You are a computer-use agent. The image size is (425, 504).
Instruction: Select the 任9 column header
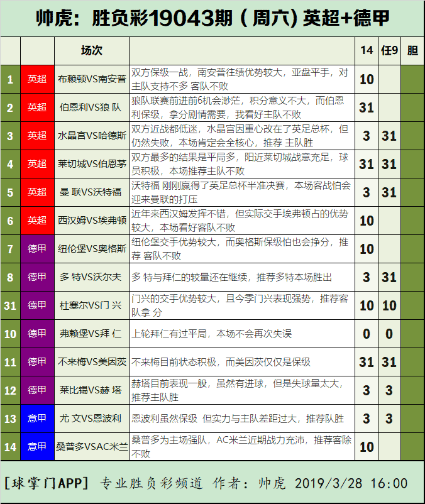click(389, 51)
